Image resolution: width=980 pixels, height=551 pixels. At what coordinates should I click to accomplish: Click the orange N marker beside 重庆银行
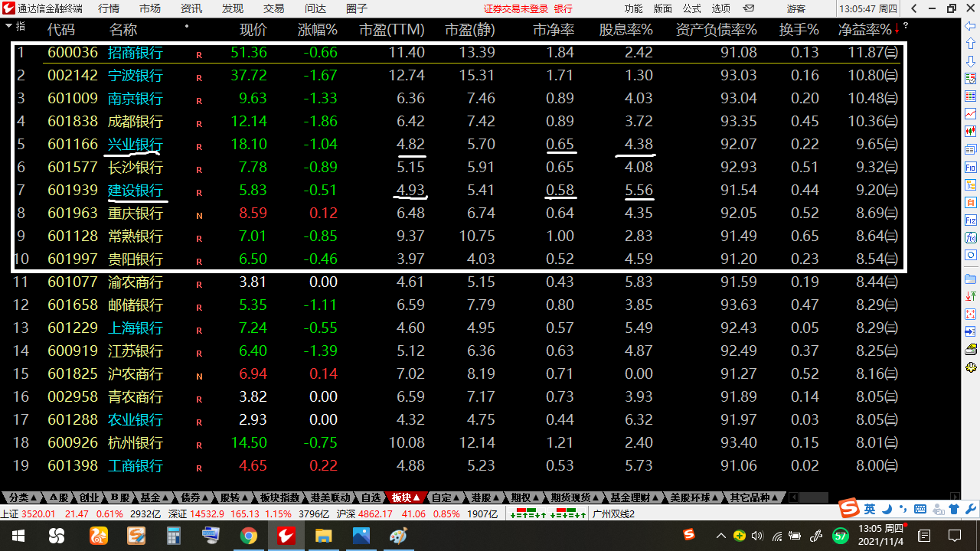(199, 216)
